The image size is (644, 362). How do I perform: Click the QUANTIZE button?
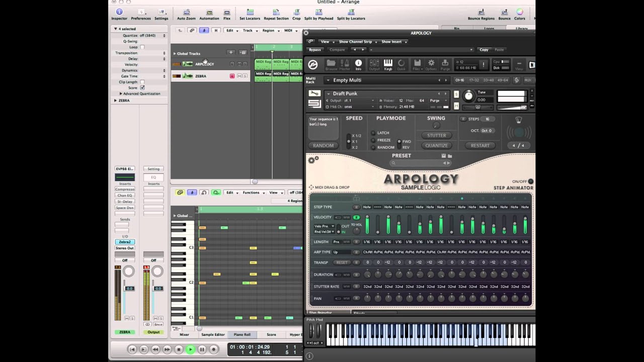click(x=437, y=145)
